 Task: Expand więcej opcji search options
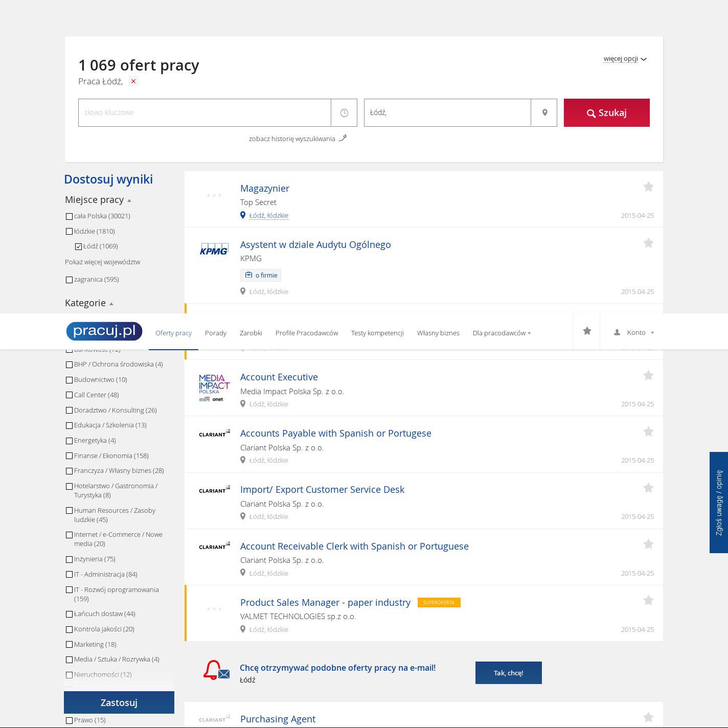(x=625, y=59)
